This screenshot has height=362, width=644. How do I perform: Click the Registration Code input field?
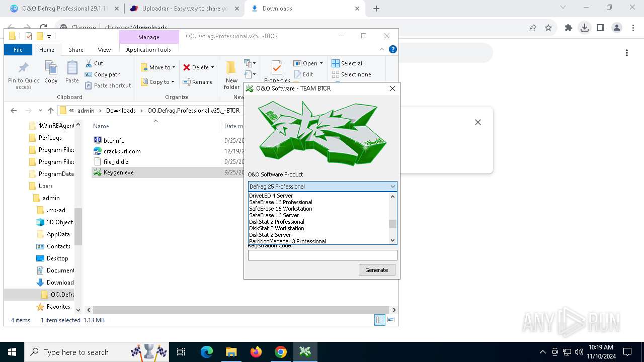[323, 255]
